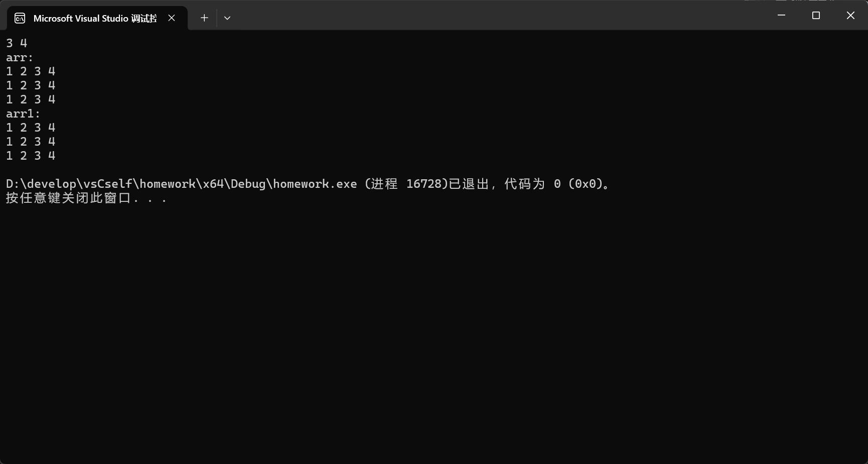Maximize the terminal window

point(816,16)
